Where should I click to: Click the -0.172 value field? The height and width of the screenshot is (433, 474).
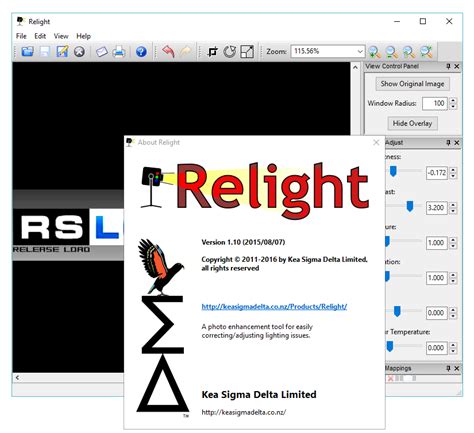[x=436, y=173]
